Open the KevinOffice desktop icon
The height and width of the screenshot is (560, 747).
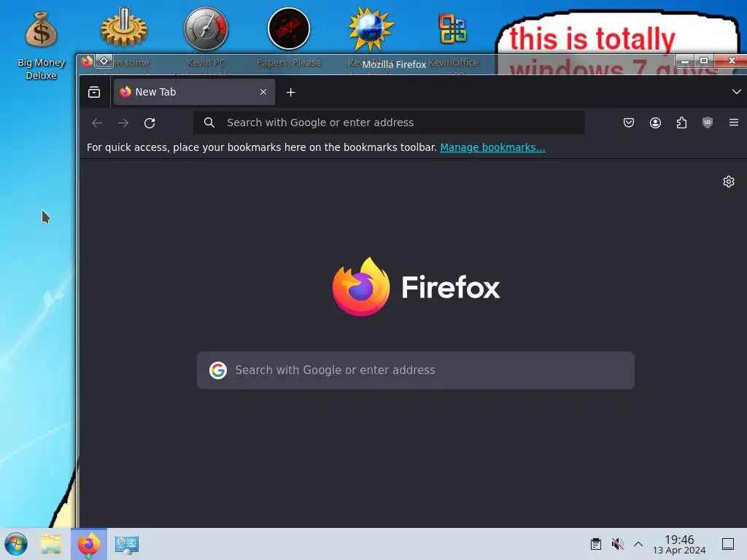click(x=452, y=29)
